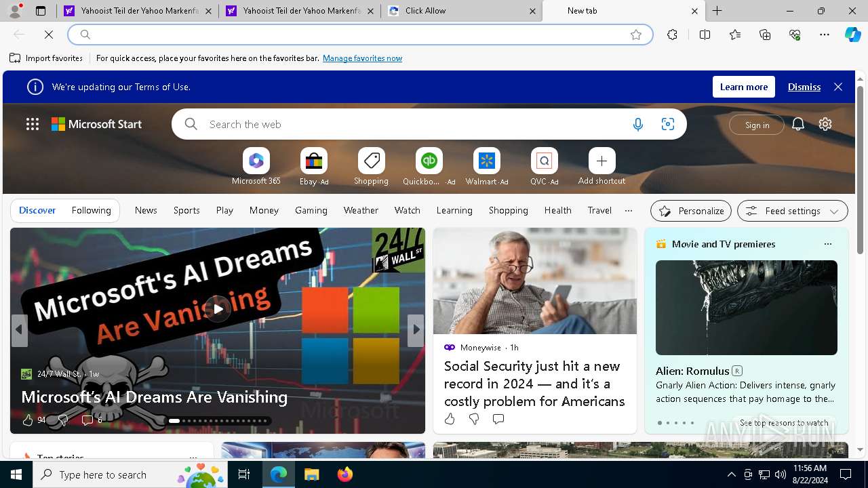Open the Extensions puzzle icon
The height and width of the screenshot is (488, 868).
pyautogui.click(x=672, y=35)
